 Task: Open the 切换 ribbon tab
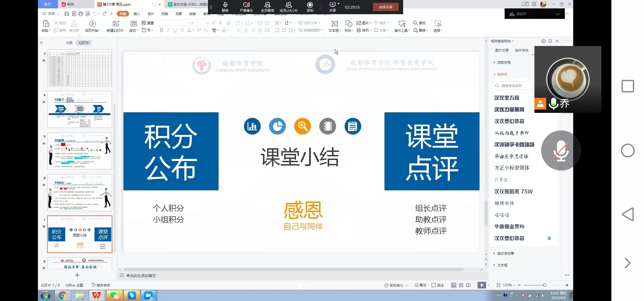pyautogui.click(x=164, y=14)
